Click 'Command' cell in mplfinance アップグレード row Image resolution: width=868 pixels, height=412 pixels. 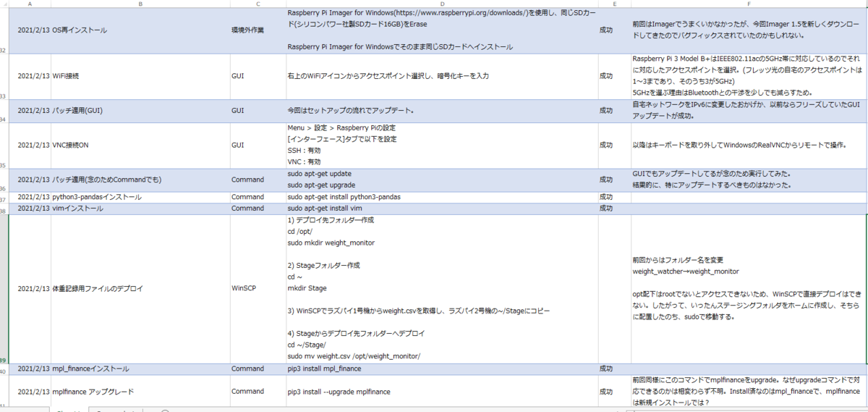pyautogui.click(x=258, y=392)
